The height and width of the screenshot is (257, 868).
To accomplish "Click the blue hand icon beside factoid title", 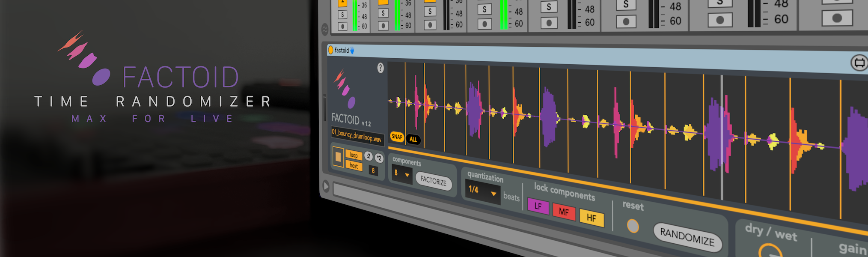I will click(x=352, y=51).
